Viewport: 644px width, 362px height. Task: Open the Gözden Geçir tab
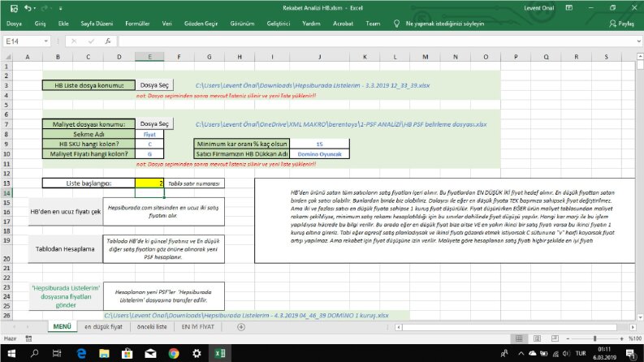click(201, 24)
